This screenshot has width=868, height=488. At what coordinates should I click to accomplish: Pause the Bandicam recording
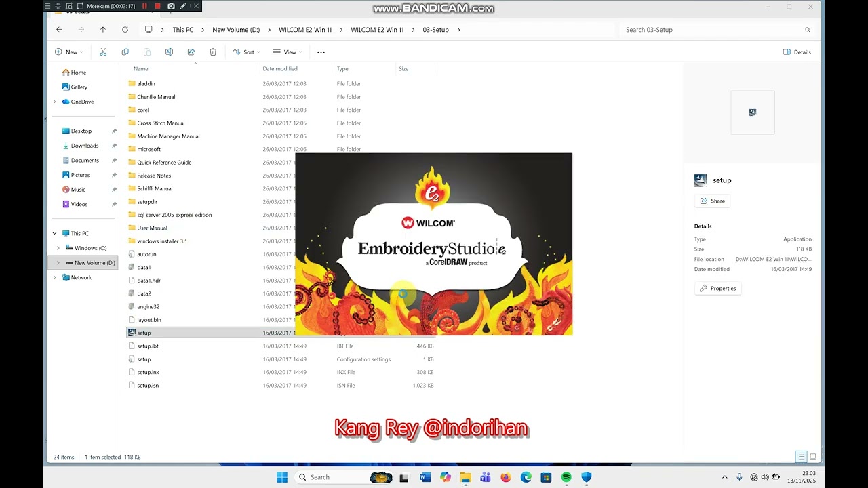[x=144, y=6]
